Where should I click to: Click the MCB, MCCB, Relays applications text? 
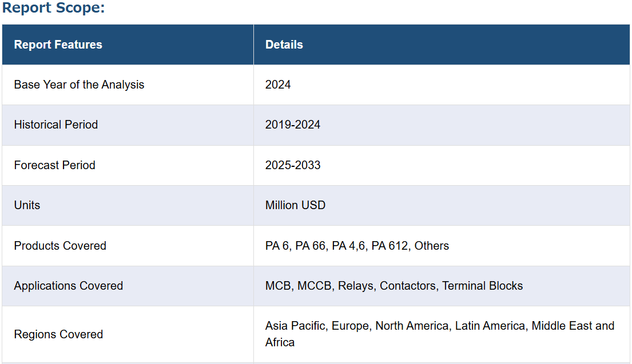pyautogui.click(x=394, y=286)
